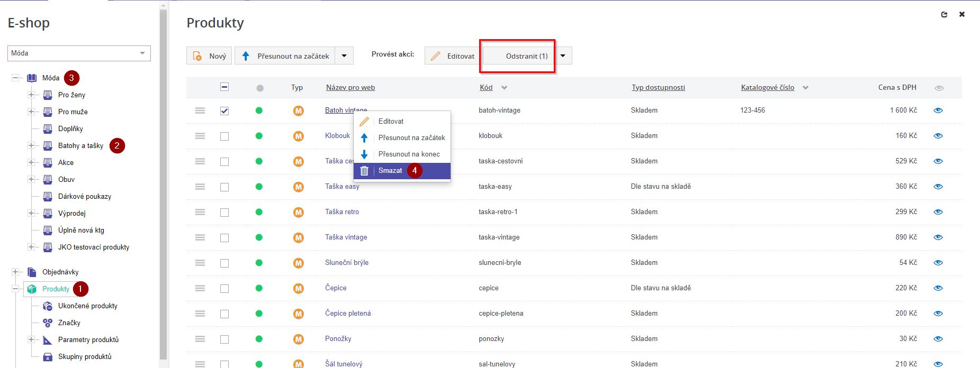Click the refresh icon at top right
980x368 pixels.
click(944, 15)
